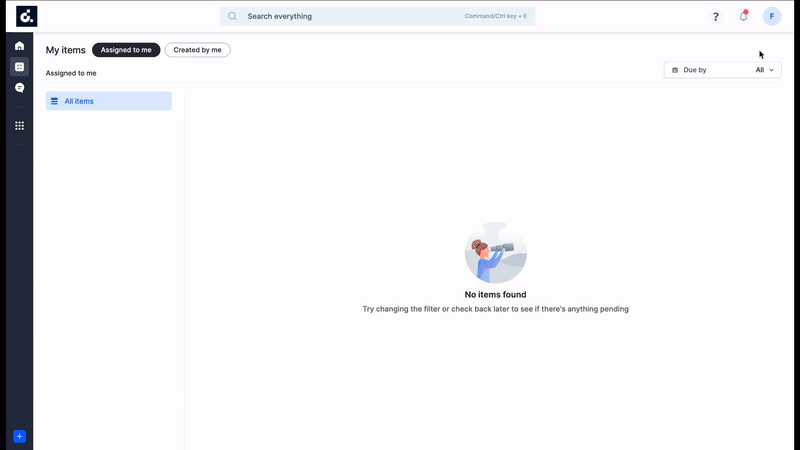Click the search magnifier icon

coord(232,16)
